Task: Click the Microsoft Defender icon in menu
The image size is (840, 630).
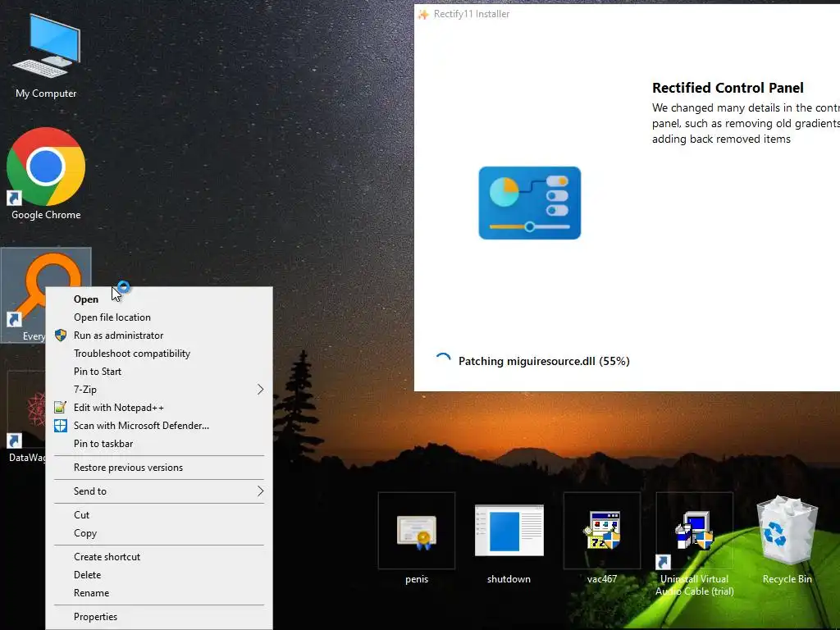Action: coord(61,426)
